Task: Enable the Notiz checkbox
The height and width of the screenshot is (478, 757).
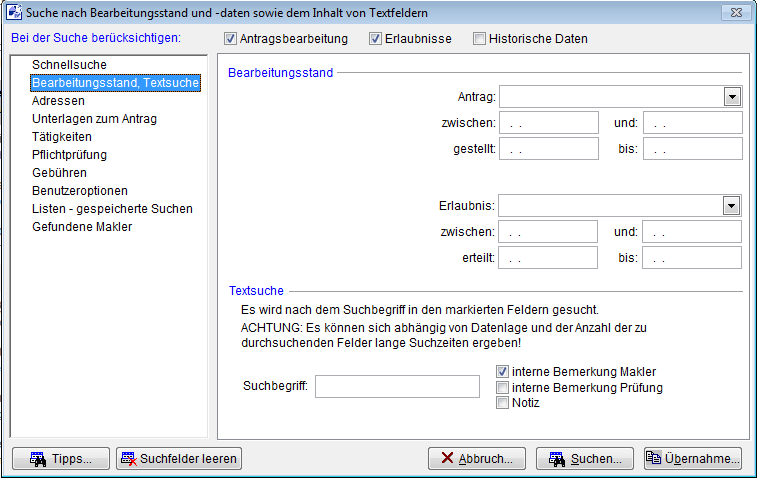Action: coord(503,403)
